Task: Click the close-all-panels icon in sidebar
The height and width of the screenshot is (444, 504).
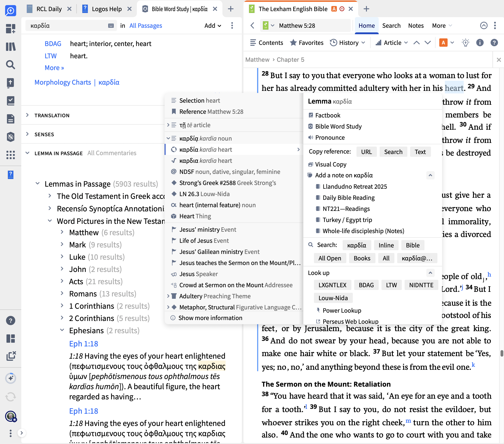Action: (11, 356)
